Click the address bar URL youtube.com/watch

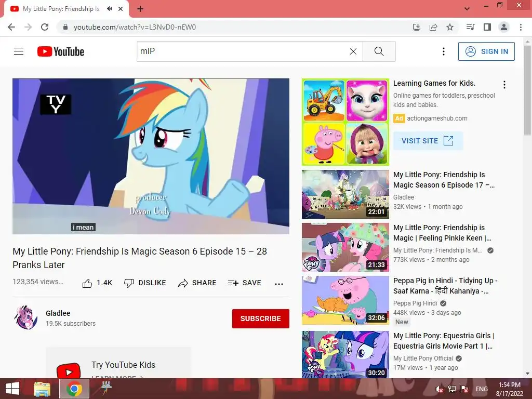click(x=135, y=27)
